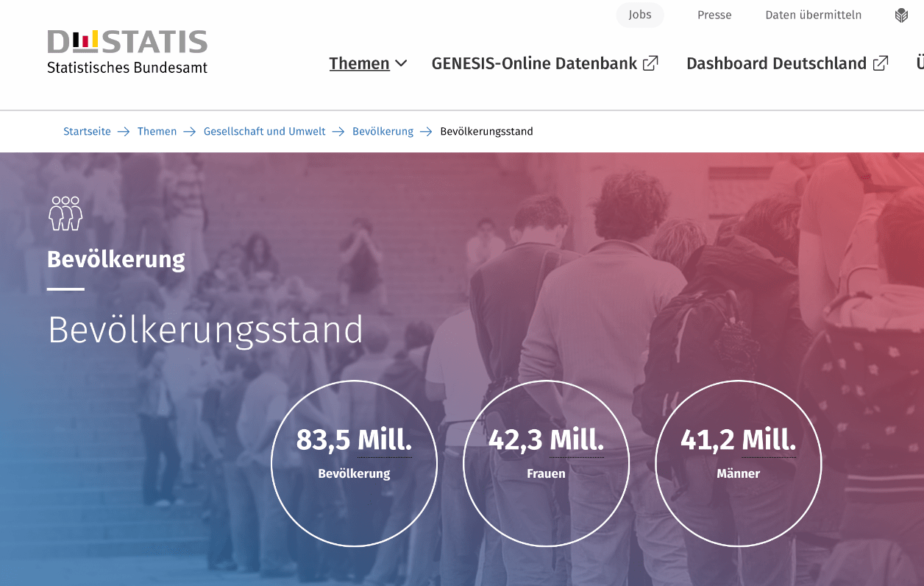This screenshot has width=924, height=586.
Task: Click the Easy Language (Leichte Sprache) icon
Action: point(901,15)
